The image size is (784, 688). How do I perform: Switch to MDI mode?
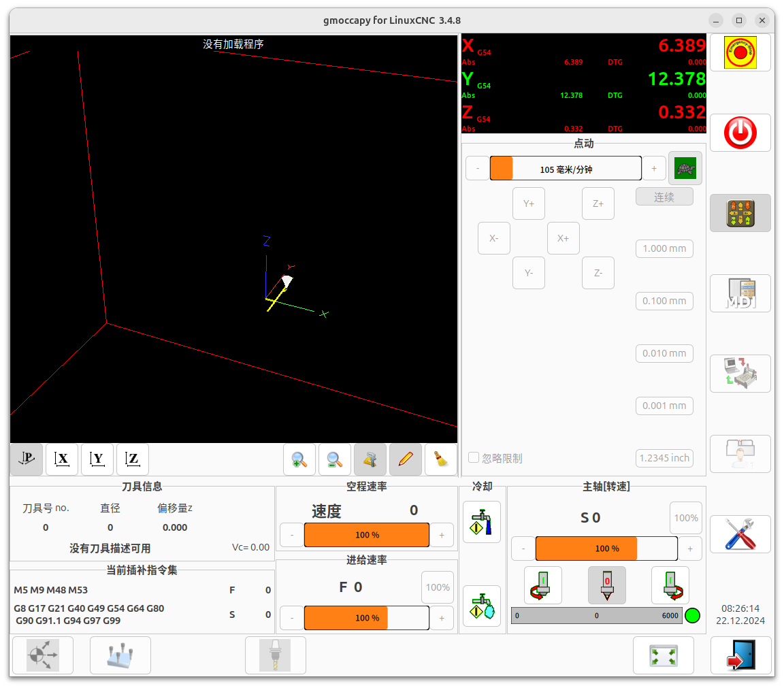740,293
